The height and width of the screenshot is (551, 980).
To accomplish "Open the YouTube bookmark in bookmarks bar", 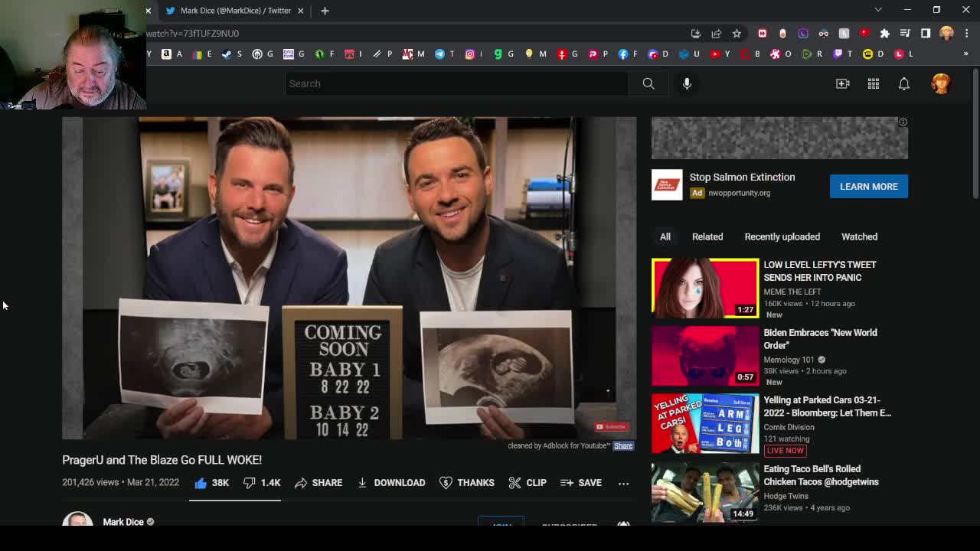I will (720, 54).
